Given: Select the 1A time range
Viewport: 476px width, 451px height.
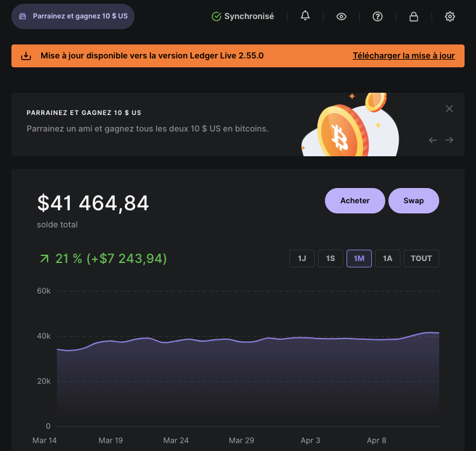Looking at the screenshot, I should point(388,259).
